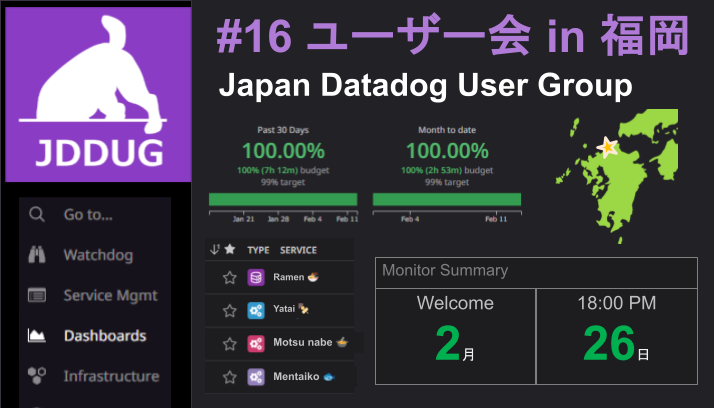Image resolution: width=714 pixels, height=408 pixels.
Task: Click the Dashboards chart icon
Action: [x=37, y=336]
